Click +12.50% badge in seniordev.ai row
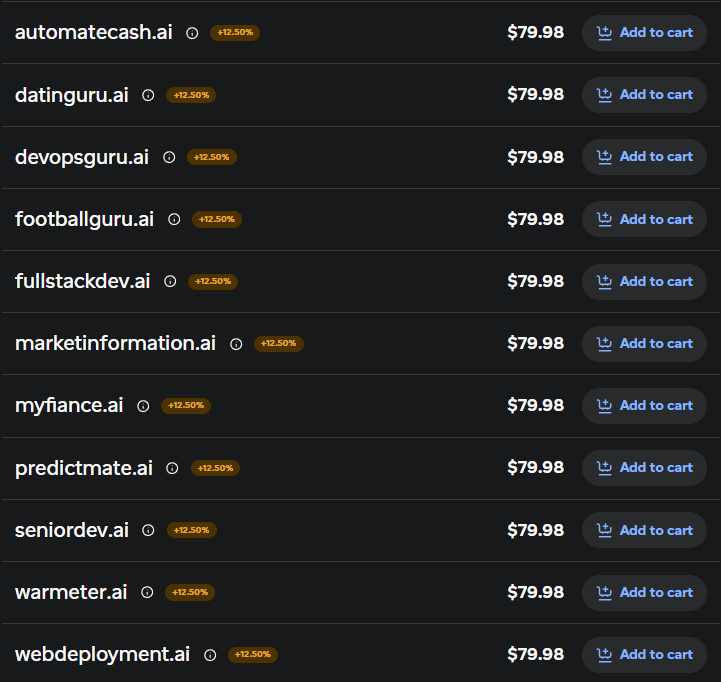Image resolution: width=721 pixels, height=682 pixels. [x=191, y=530]
